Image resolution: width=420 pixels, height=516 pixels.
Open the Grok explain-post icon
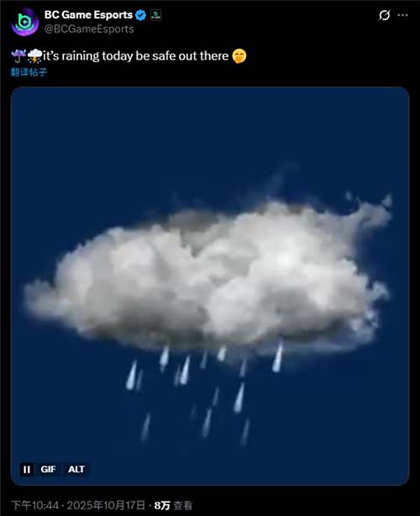click(384, 15)
